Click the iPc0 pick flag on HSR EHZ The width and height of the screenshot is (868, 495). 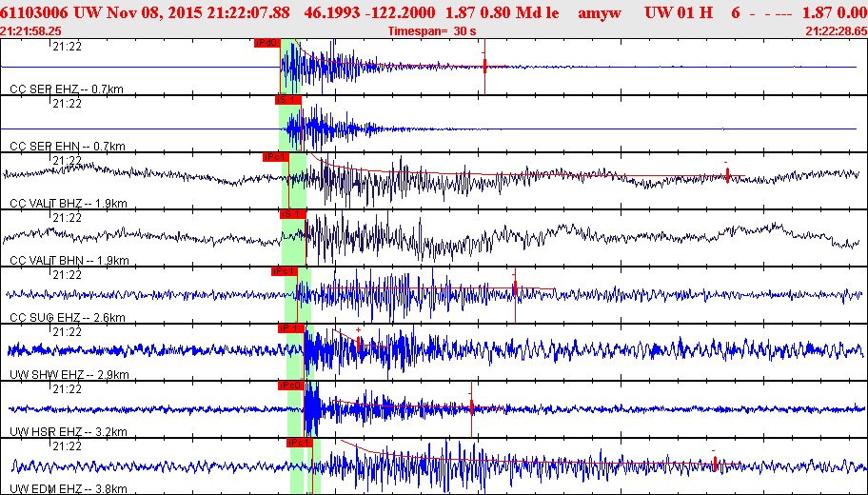pos(290,385)
